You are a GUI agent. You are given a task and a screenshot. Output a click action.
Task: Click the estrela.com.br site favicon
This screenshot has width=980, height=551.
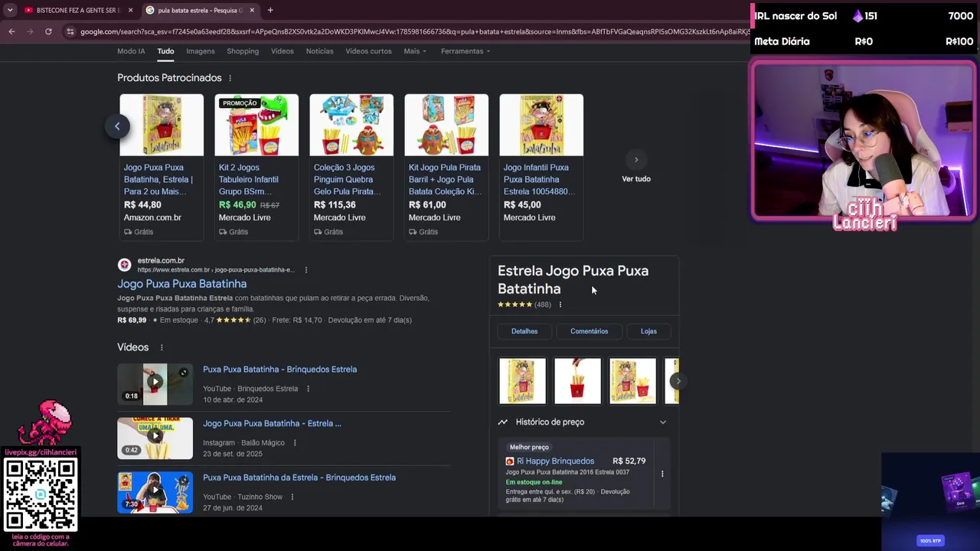pyautogui.click(x=124, y=265)
